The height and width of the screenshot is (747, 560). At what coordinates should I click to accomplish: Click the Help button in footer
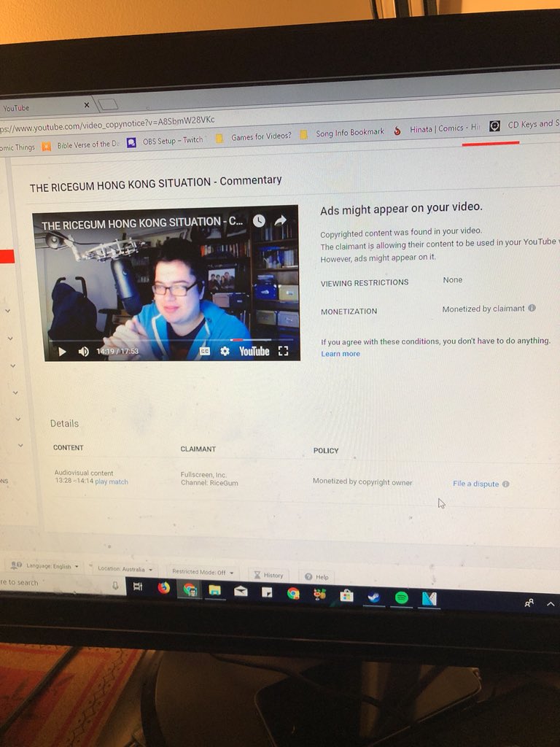click(316, 577)
